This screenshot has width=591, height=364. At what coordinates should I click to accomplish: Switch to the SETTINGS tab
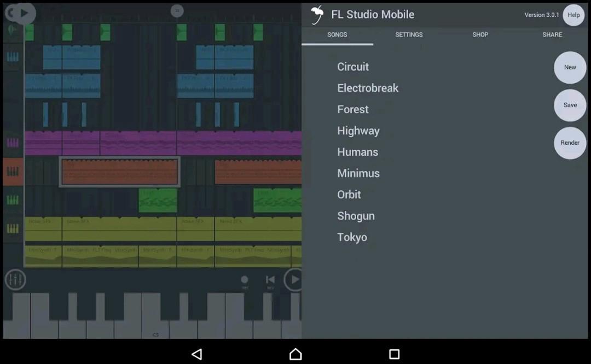[x=409, y=34]
